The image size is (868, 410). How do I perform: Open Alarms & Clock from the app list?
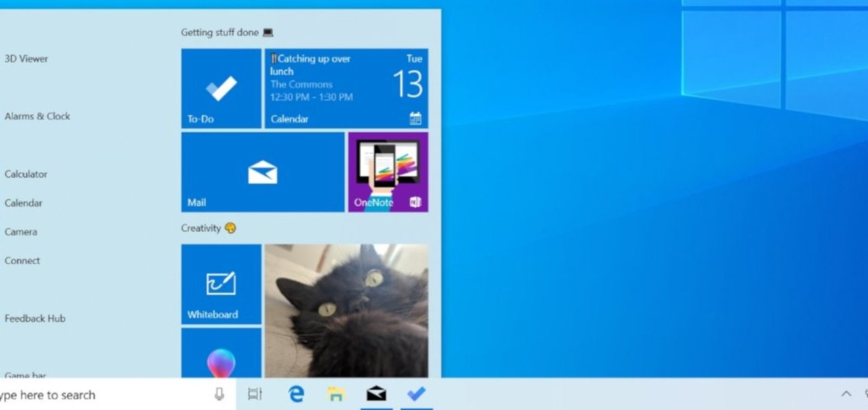[37, 116]
